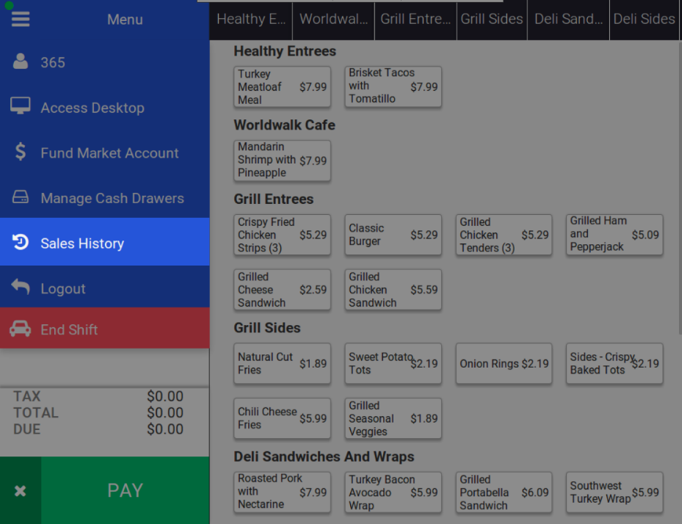Viewport: 682px width, 525px height.
Task: Select Mandarin Shrimp with Pineapple item
Action: click(282, 161)
